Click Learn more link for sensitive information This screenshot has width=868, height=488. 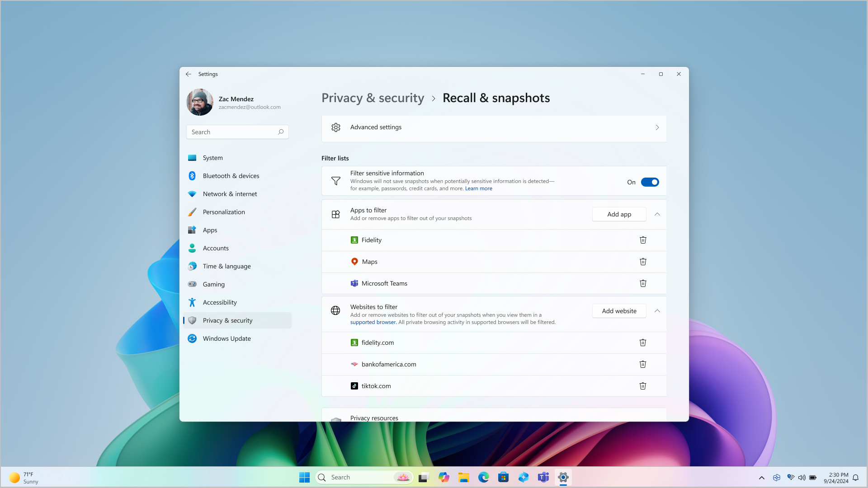pyautogui.click(x=479, y=188)
